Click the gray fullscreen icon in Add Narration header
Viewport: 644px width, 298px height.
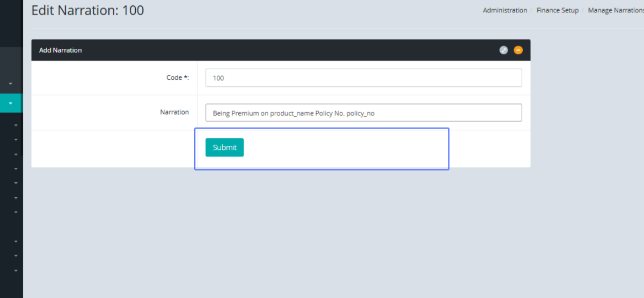pyautogui.click(x=503, y=50)
